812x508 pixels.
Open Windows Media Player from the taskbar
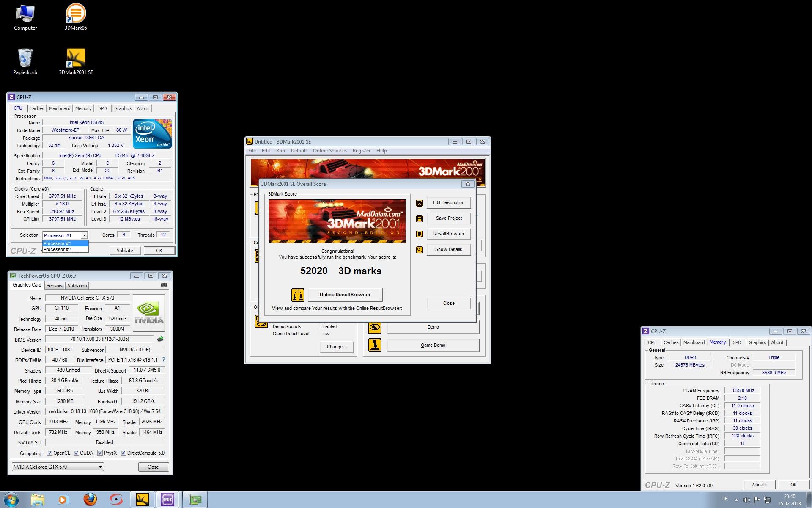pyautogui.click(x=63, y=500)
